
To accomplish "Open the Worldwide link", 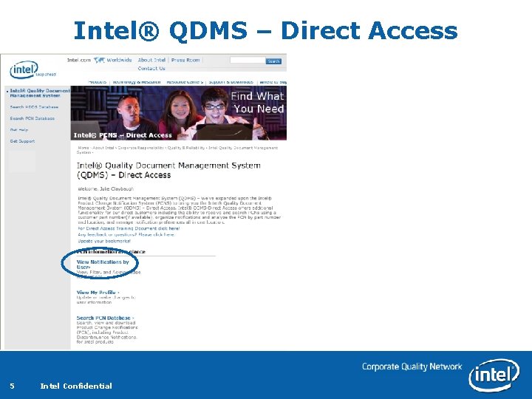I will (x=119, y=60).
